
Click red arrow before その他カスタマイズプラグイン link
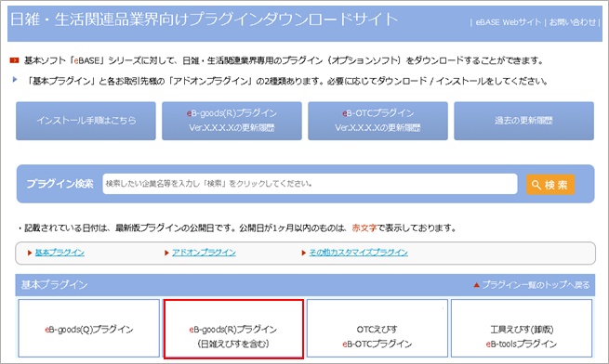(x=304, y=253)
